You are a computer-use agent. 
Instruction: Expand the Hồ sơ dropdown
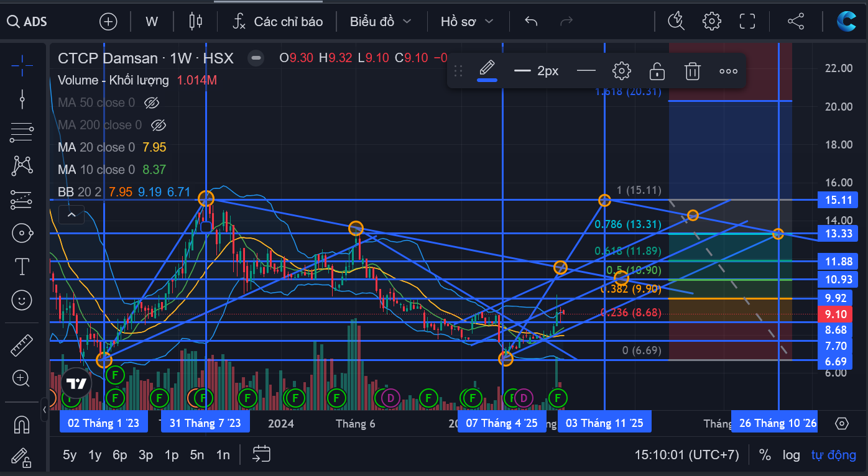pyautogui.click(x=467, y=22)
